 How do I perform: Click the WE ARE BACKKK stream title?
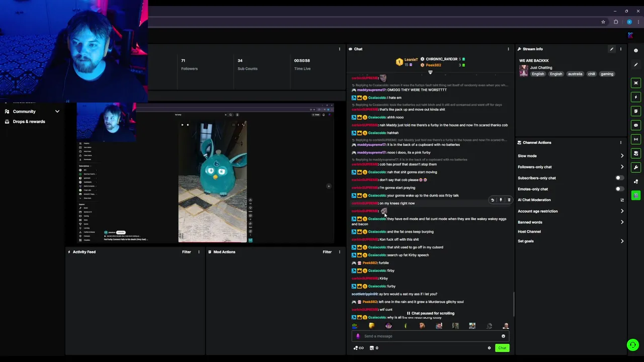tap(534, 60)
